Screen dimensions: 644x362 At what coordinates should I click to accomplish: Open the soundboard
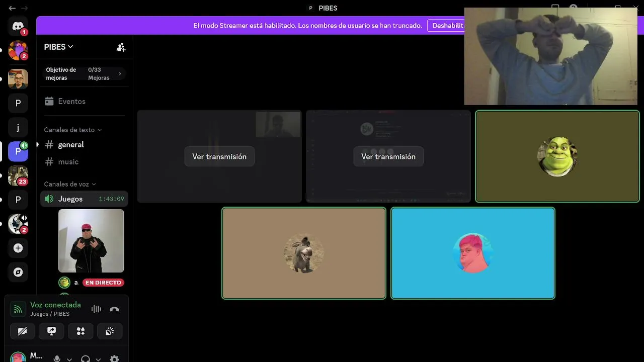click(x=110, y=331)
